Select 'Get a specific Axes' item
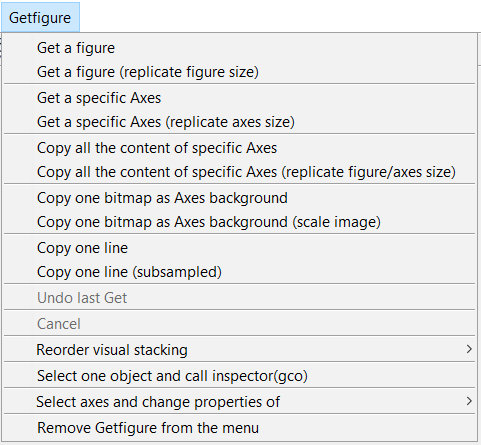 click(x=240, y=98)
